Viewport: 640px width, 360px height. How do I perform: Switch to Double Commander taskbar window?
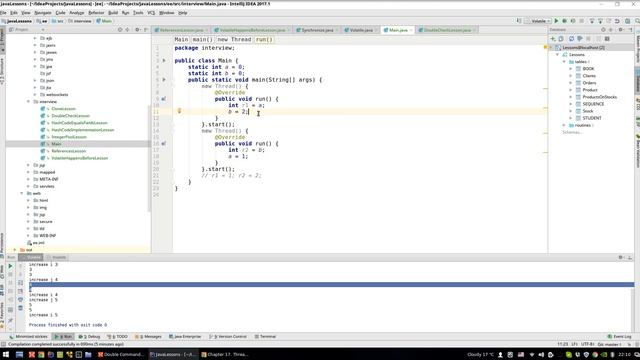[121, 354]
